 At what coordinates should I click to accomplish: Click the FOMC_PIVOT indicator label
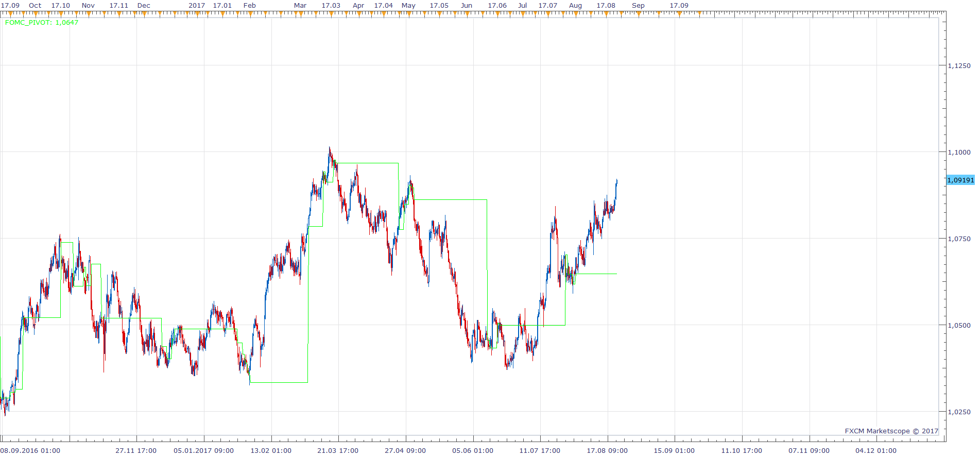pyautogui.click(x=42, y=22)
